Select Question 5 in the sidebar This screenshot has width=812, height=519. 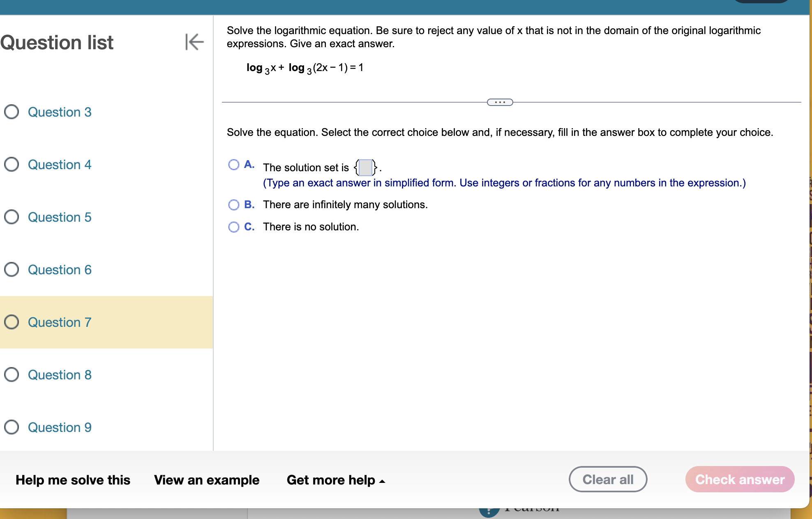point(60,217)
